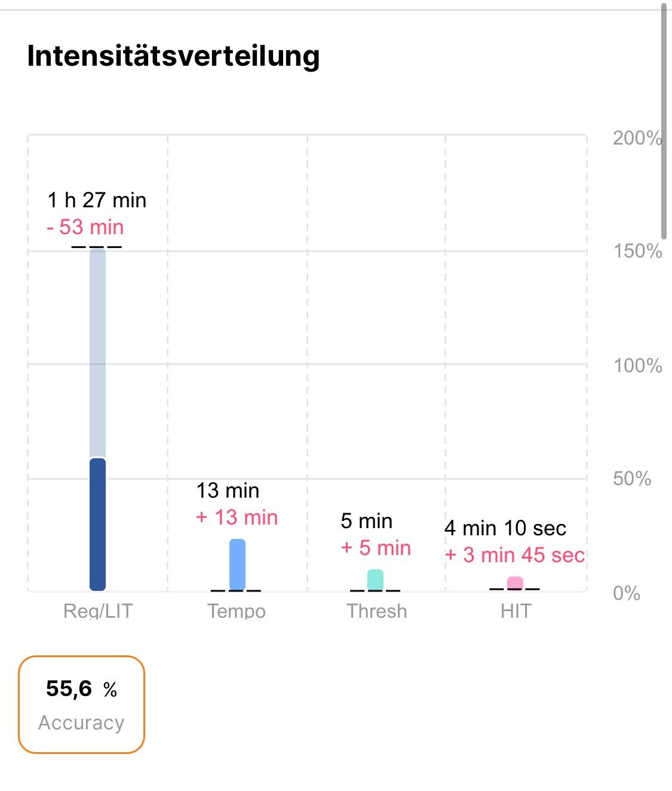The image size is (672, 791).
Task: Click the 100% axis label
Action: [637, 365]
